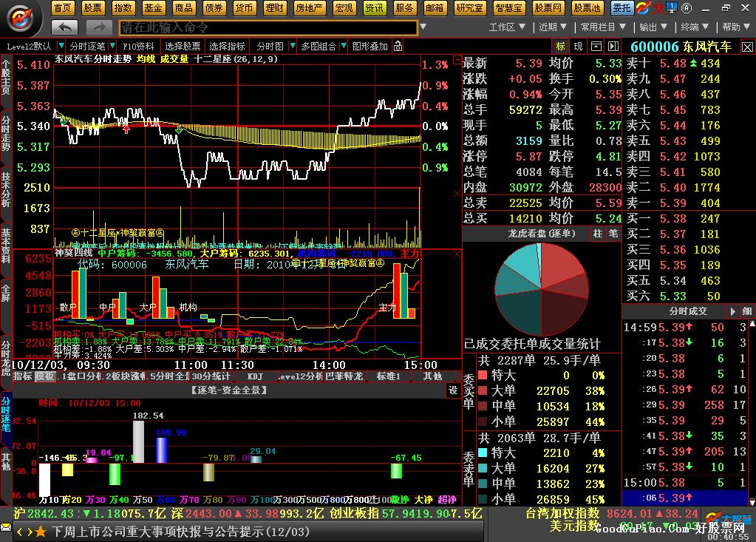Click the orange star icon in news bar
This screenshot has width=756, height=542.
(41, 532)
